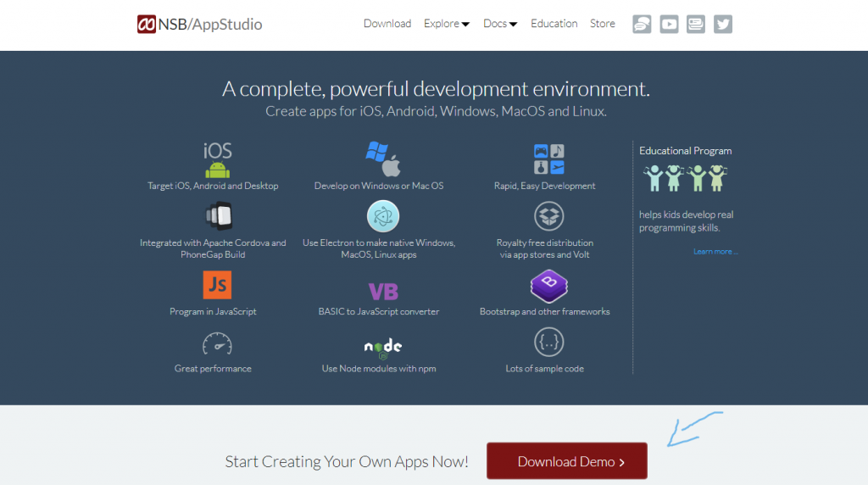Click the JS JavaScript icon
Viewport: 868px width, 485px height.
(x=217, y=285)
